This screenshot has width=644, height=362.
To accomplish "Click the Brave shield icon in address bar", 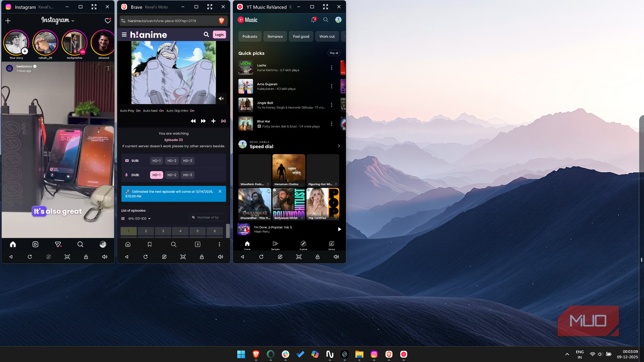I will tap(221, 21).
